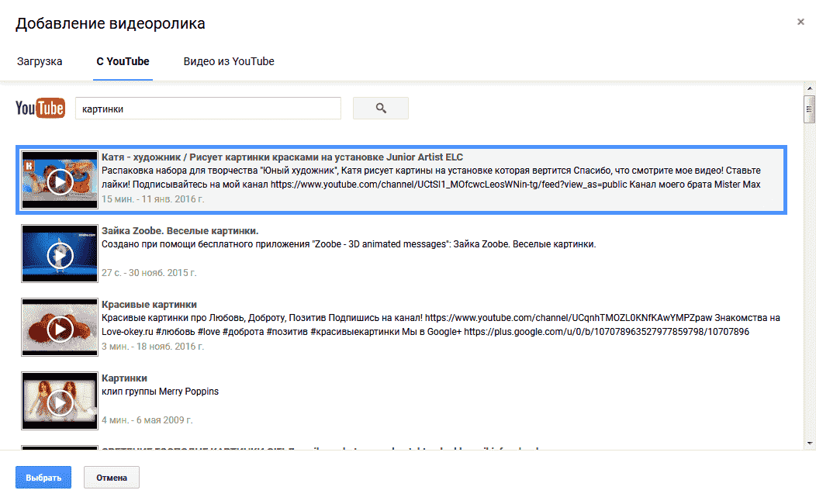Click the scrollbar up arrow

[x=809, y=88]
